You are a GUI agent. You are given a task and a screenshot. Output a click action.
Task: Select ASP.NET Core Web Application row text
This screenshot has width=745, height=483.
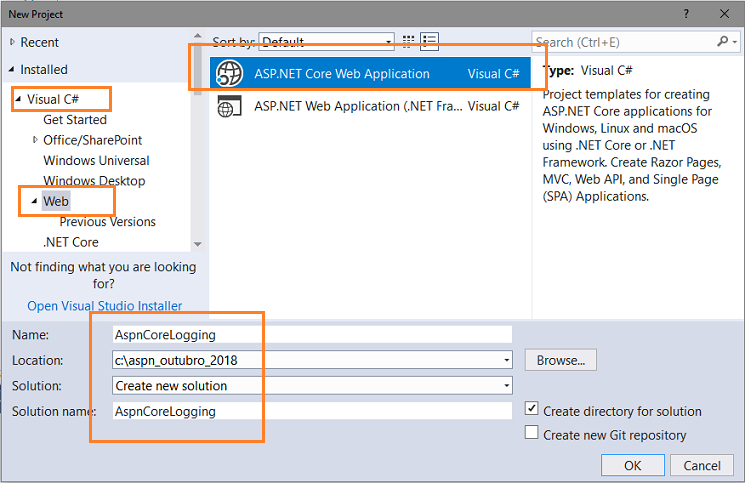[342, 74]
